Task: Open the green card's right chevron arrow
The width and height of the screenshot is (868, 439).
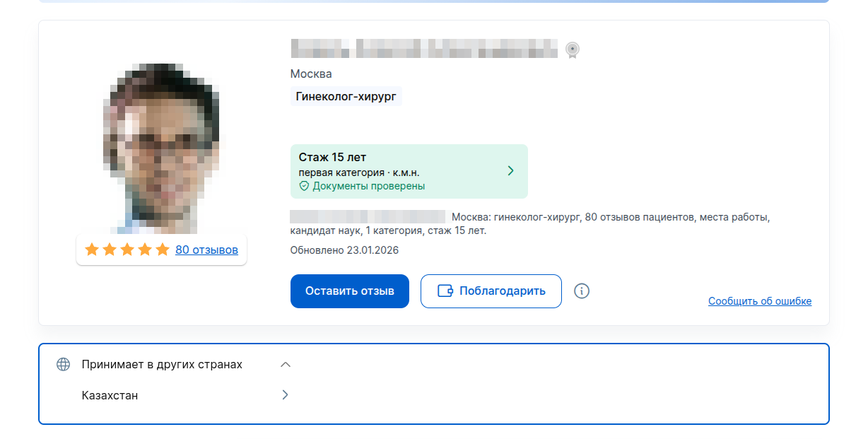Action: tap(511, 171)
